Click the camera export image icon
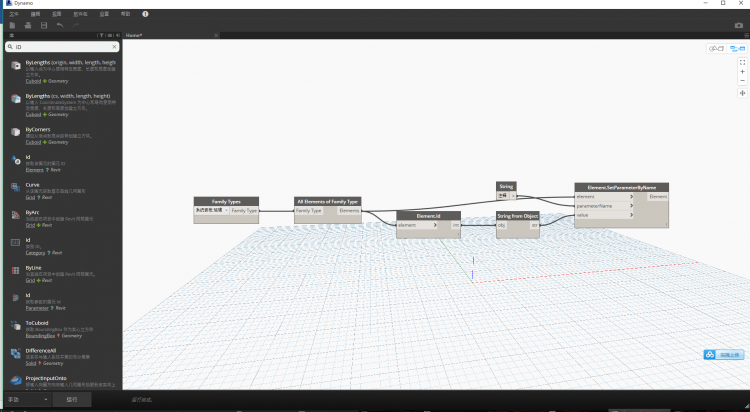The image size is (750, 412). click(x=739, y=25)
